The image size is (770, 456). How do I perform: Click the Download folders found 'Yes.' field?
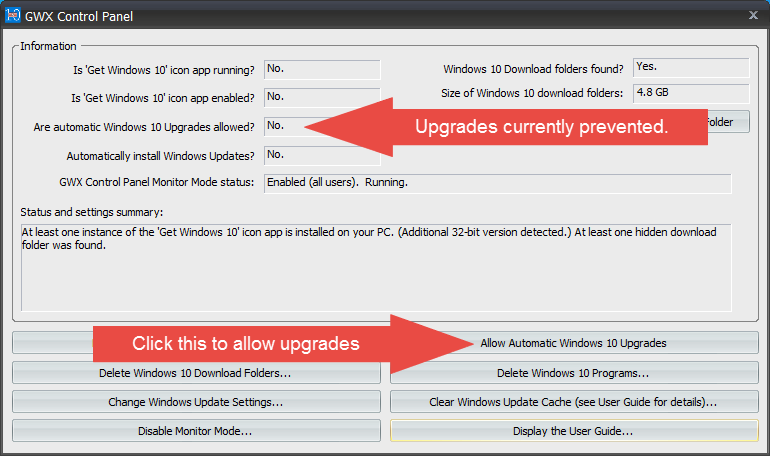click(691, 68)
